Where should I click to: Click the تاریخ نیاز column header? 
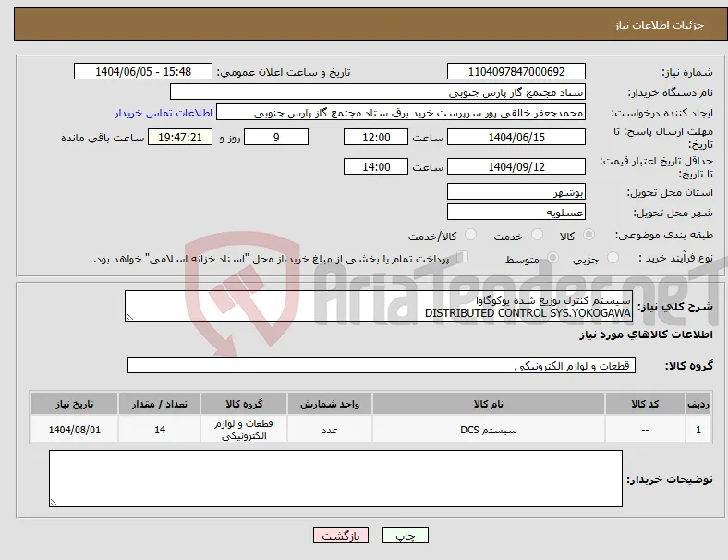click(74, 404)
